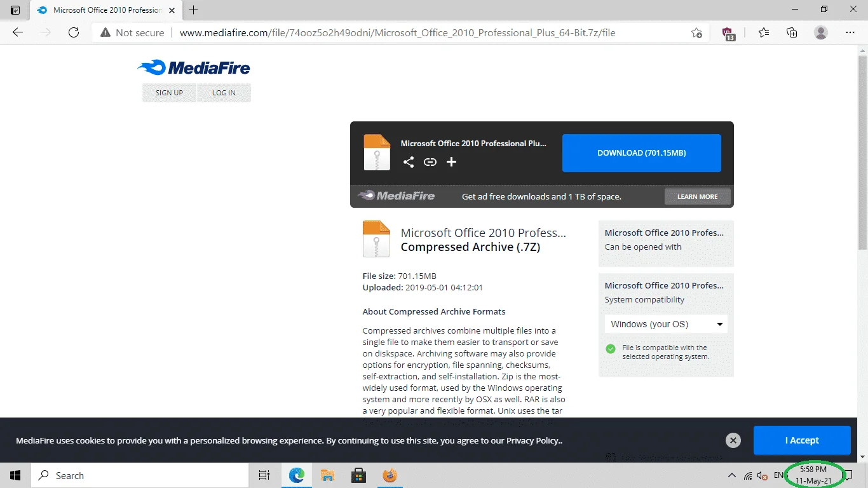The height and width of the screenshot is (488, 868).
Task: Click the network icon in system tray
Action: [748, 475]
